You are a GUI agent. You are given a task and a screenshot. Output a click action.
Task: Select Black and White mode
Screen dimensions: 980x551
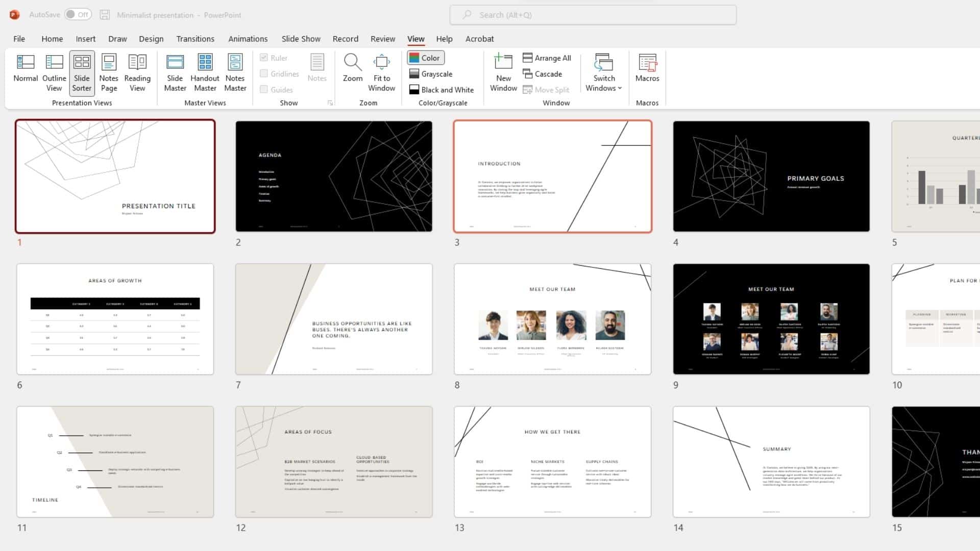(x=442, y=89)
